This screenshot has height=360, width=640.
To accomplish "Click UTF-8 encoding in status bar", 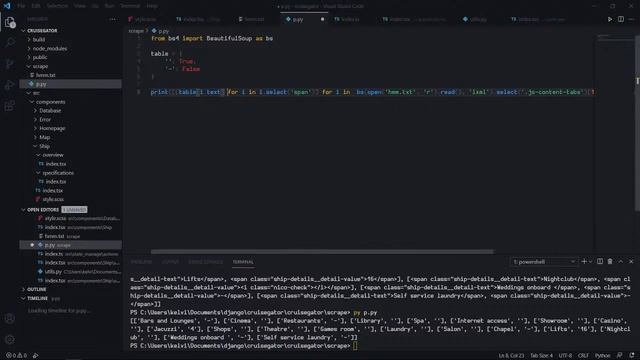I will point(565,356).
